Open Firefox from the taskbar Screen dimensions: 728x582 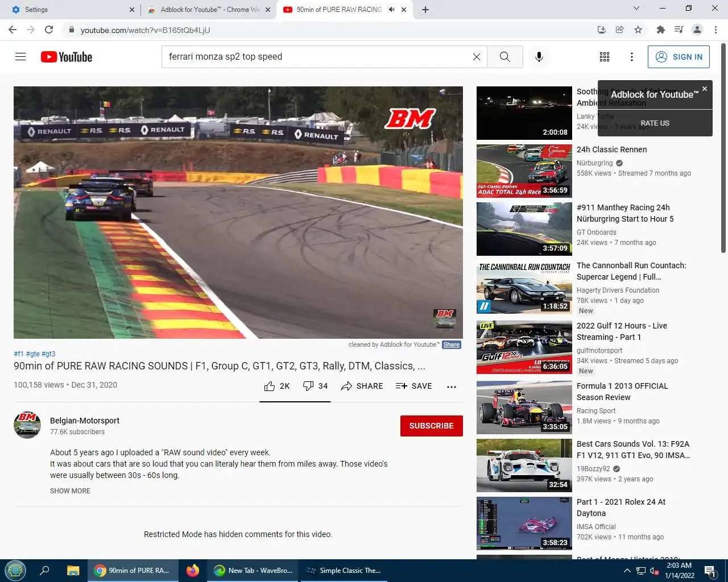coord(193,570)
